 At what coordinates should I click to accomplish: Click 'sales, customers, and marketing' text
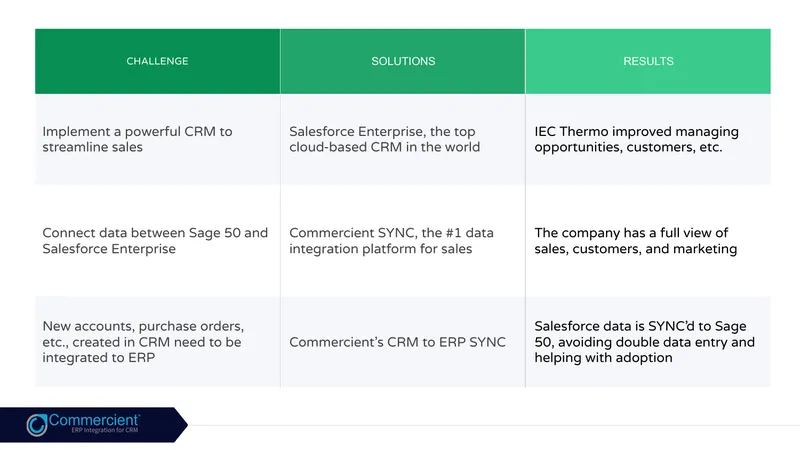636,249
